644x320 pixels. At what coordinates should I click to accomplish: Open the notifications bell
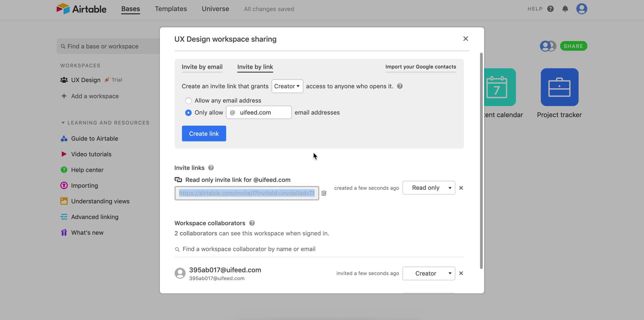click(x=565, y=9)
